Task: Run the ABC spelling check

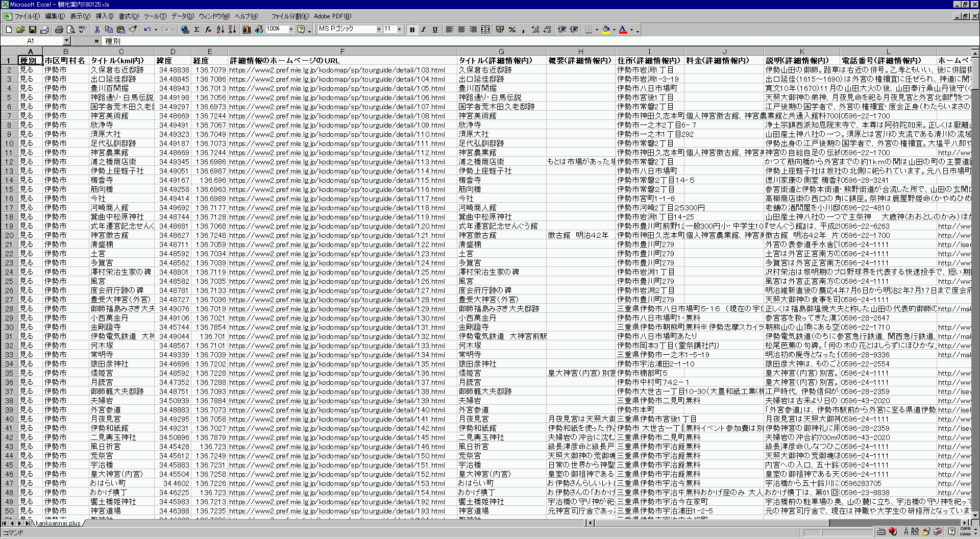Action: (x=82, y=30)
